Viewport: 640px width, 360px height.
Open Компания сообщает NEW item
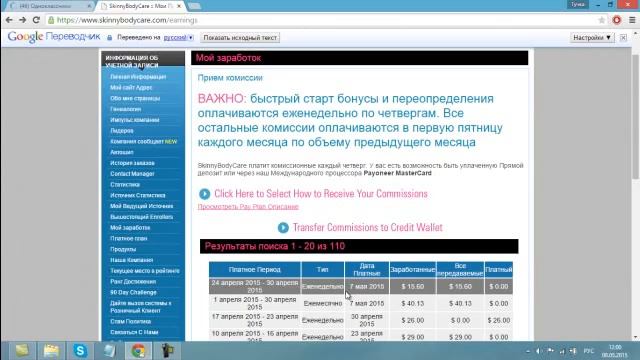[x=143, y=142]
